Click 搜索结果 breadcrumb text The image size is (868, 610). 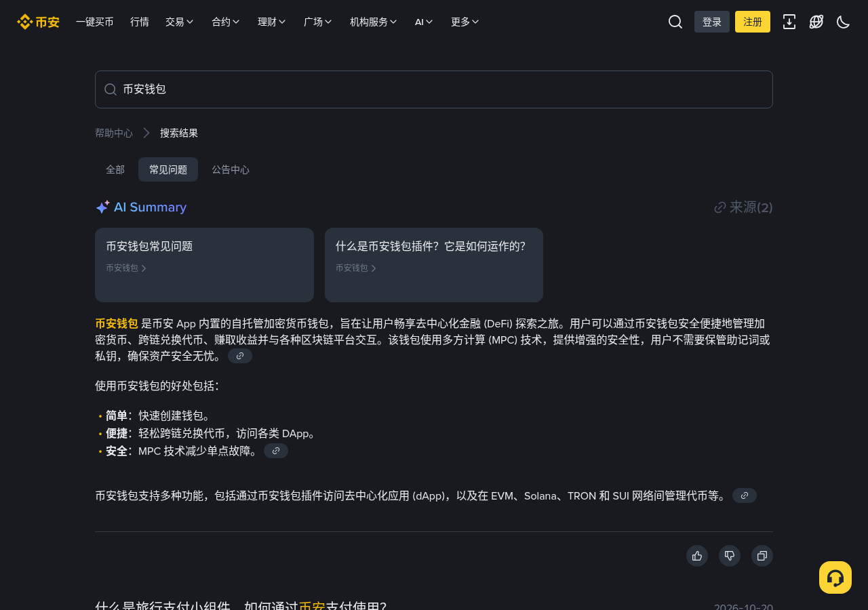pyautogui.click(x=179, y=133)
